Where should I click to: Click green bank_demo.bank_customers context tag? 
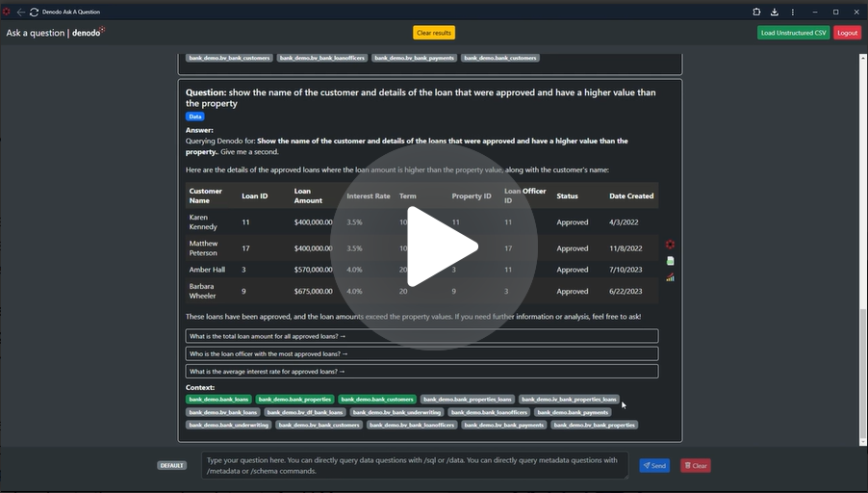(377, 400)
